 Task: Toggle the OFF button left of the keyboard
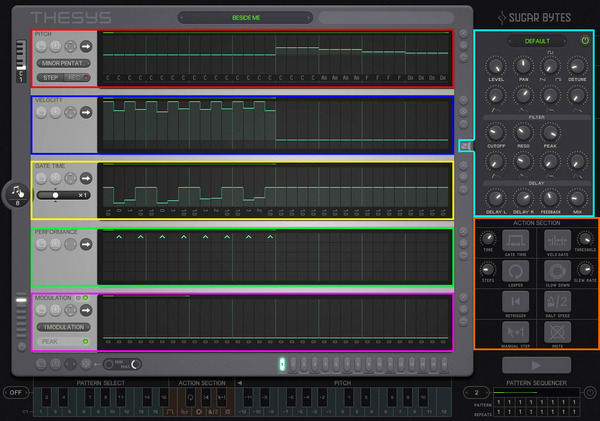[16, 392]
